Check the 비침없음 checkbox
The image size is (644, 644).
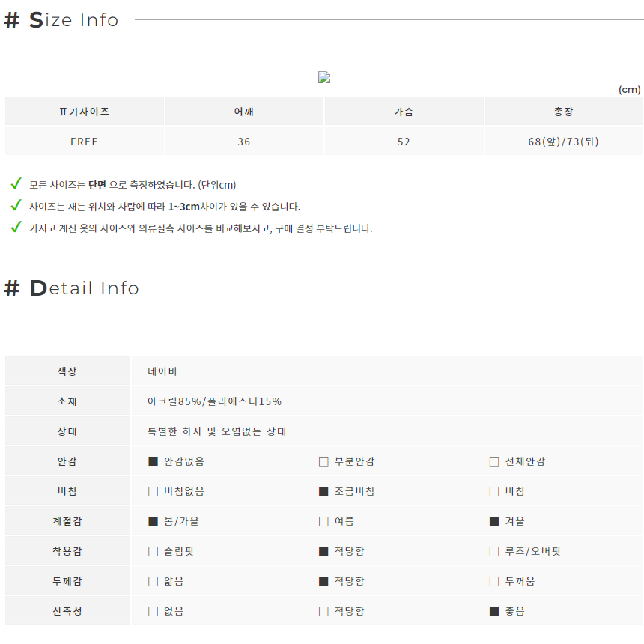click(154, 491)
